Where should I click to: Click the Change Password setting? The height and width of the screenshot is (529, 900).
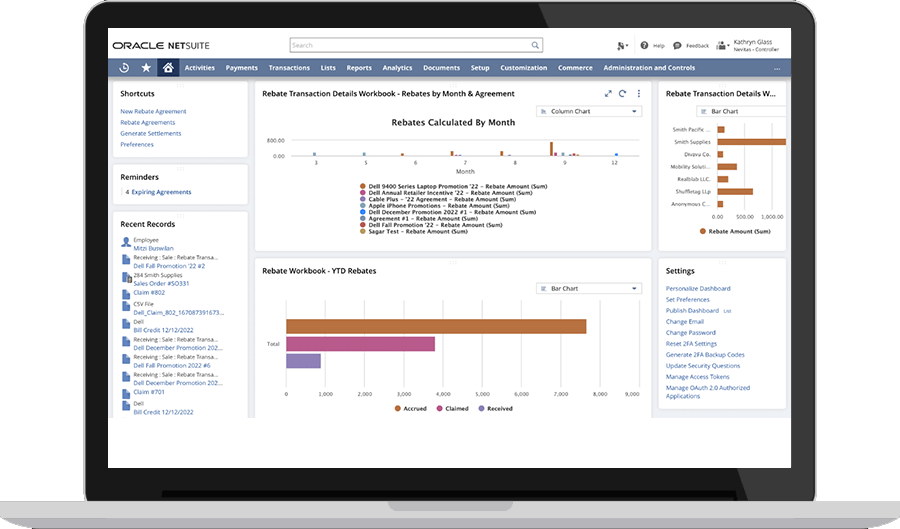pos(690,333)
